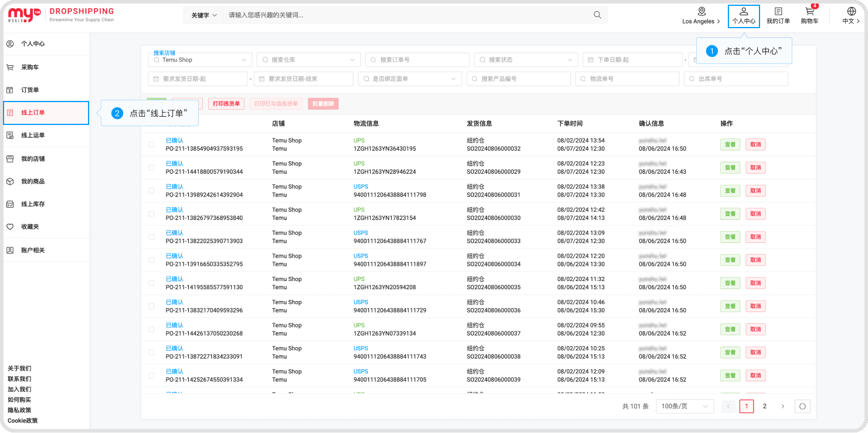Viewport: 868px width, 433px height.
Task: Click the 出库单号 outbound number field
Action: [736, 79]
